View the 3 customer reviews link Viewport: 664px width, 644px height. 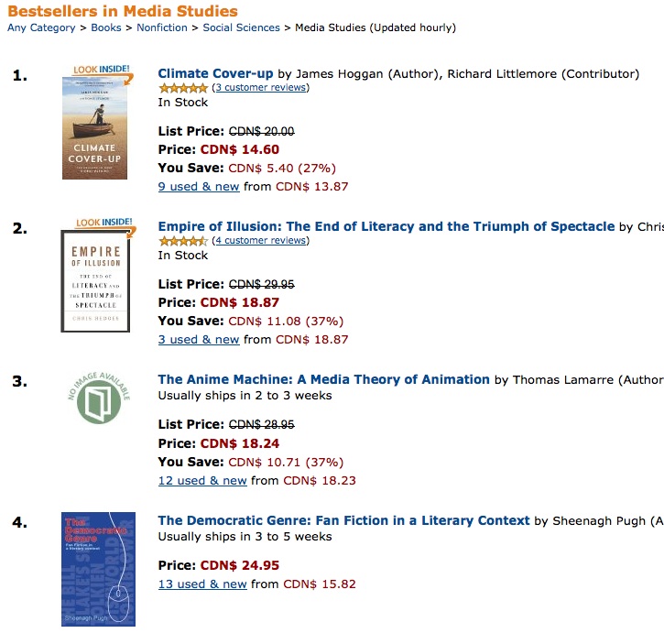click(261, 87)
